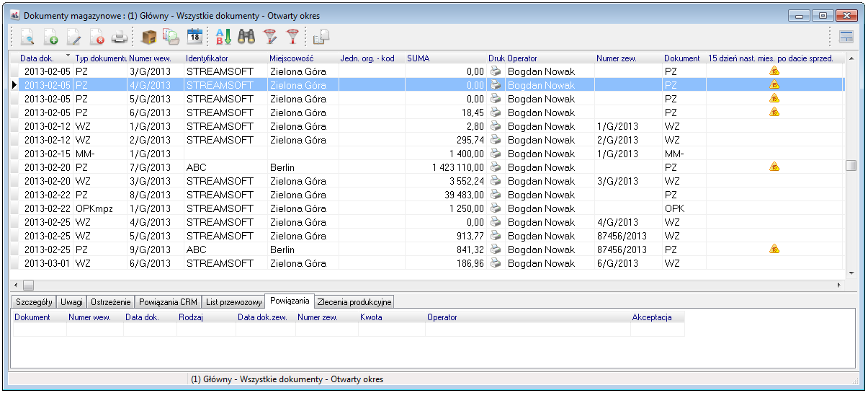Image resolution: width=868 pixels, height=393 pixels.
Task: Click Jedn. org. - kod column header
Action: coord(371,58)
